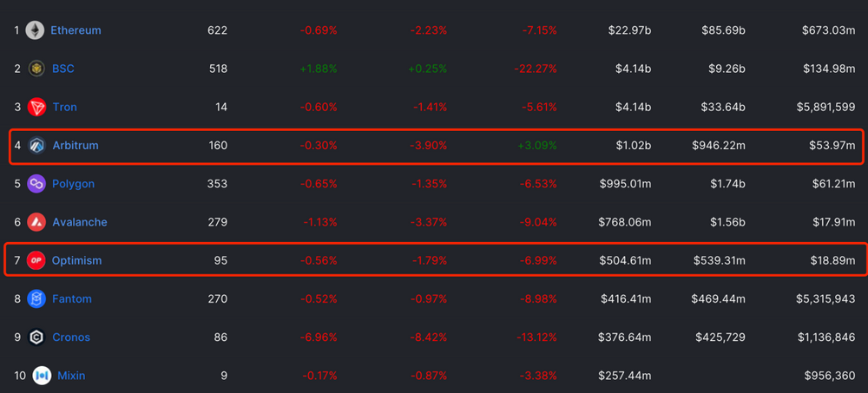Screen dimensions: 868x393
Task: Open the Arbitrum chain link
Action: point(76,146)
